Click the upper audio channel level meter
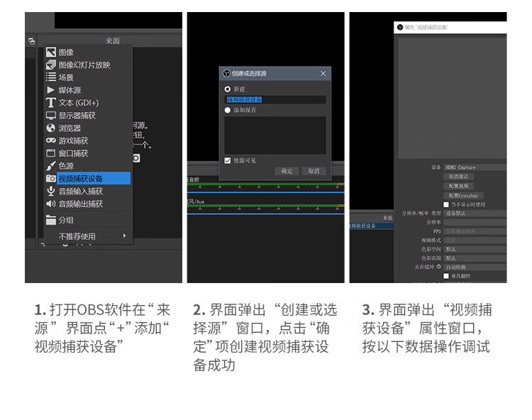Screen dimensions: 532x420 266,184
